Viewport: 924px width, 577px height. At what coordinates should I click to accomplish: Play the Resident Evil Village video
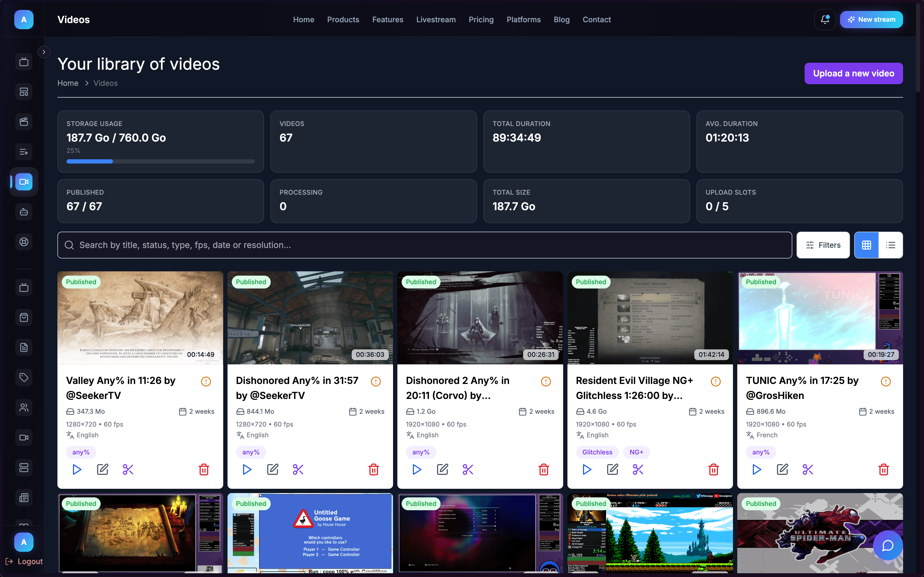(x=587, y=469)
